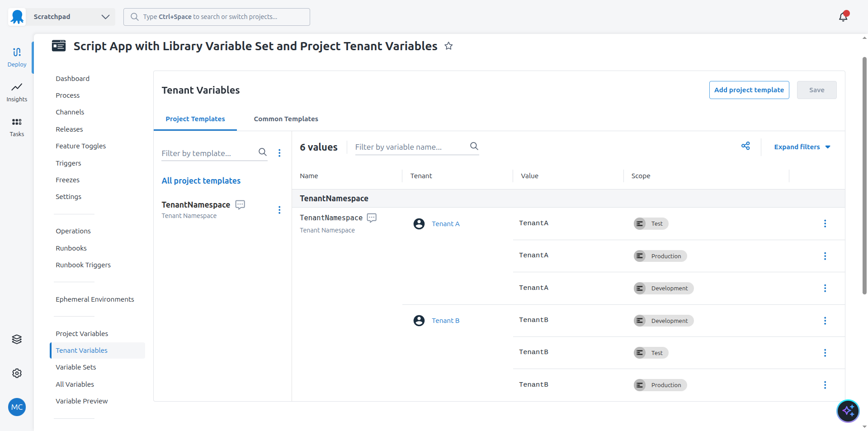
Task: Open the Tasks section from the sidebar
Action: [x=17, y=127]
